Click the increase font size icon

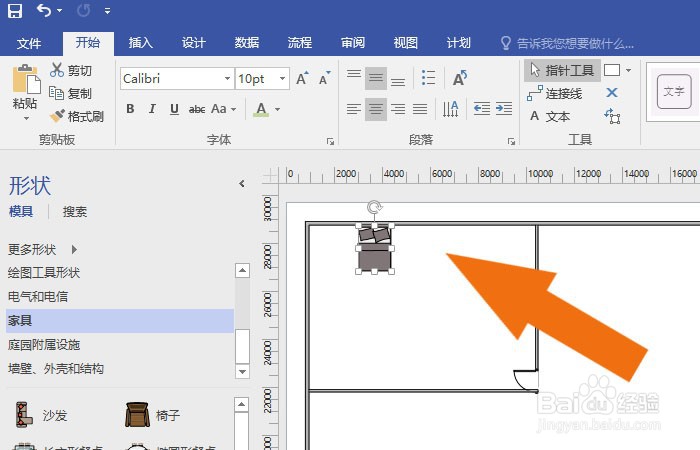pos(303,79)
